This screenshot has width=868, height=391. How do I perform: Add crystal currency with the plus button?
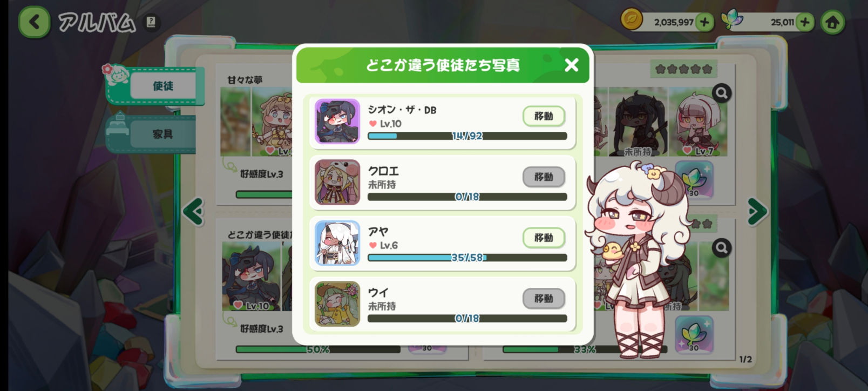pyautogui.click(x=805, y=22)
